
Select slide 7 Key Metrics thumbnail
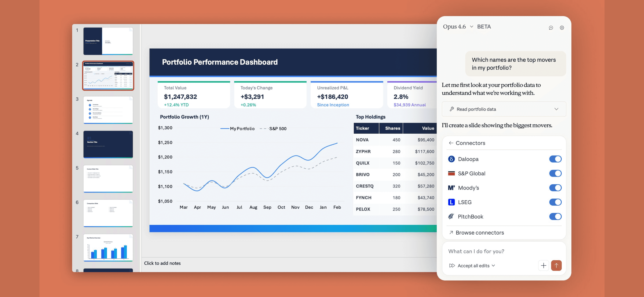[x=108, y=247]
